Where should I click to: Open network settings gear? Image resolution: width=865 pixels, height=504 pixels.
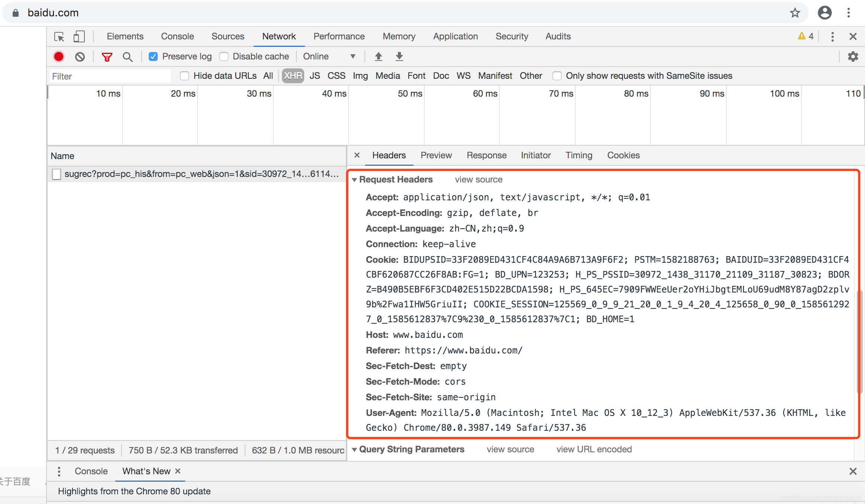(853, 56)
